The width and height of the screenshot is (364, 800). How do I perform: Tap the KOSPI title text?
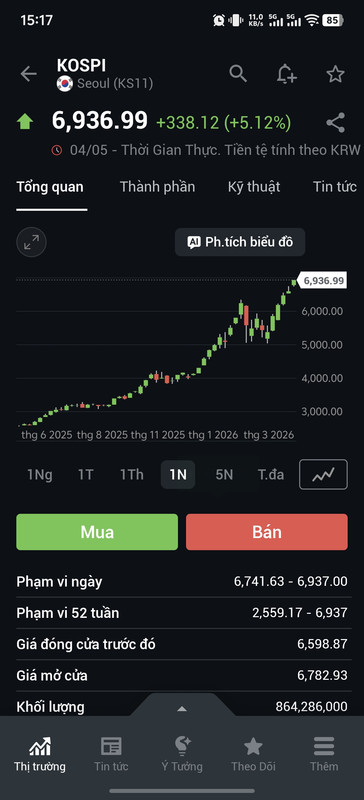coord(82,66)
